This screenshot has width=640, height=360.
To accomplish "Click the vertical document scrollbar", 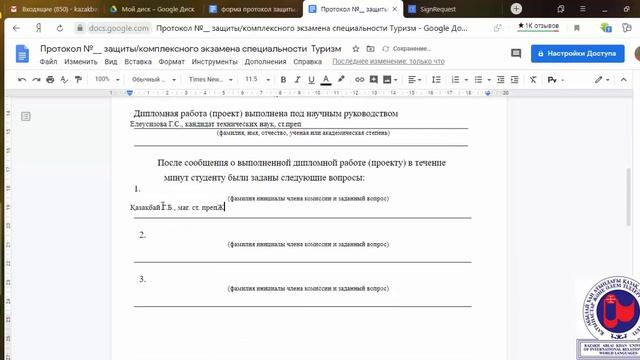I will click(628, 197).
